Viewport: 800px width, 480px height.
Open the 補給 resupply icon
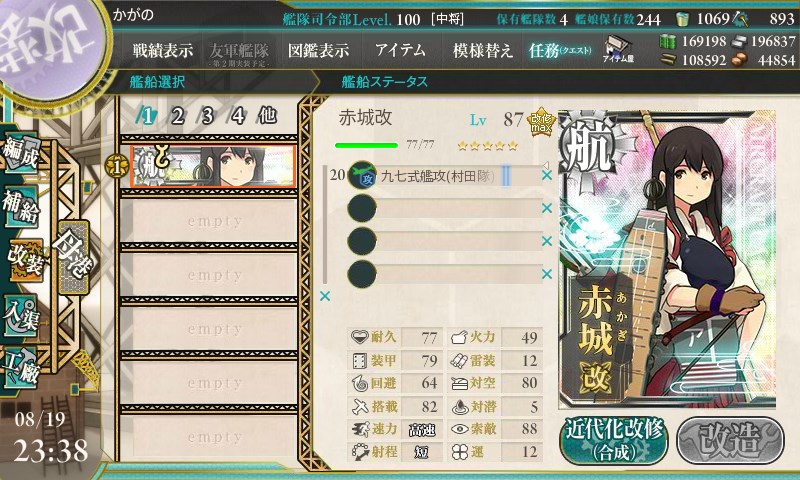pos(21,207)
